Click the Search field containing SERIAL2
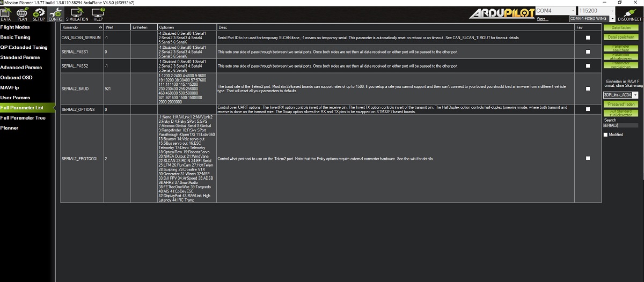 click(x=621, y=125)
